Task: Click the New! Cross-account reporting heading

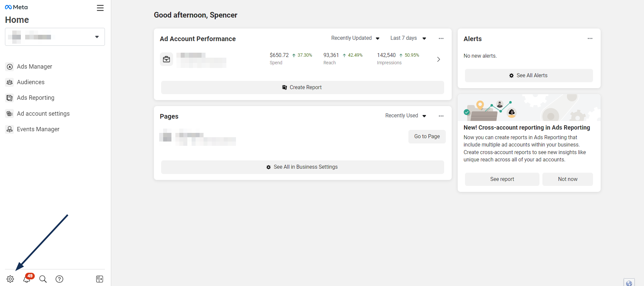Action: click(527, 128)
